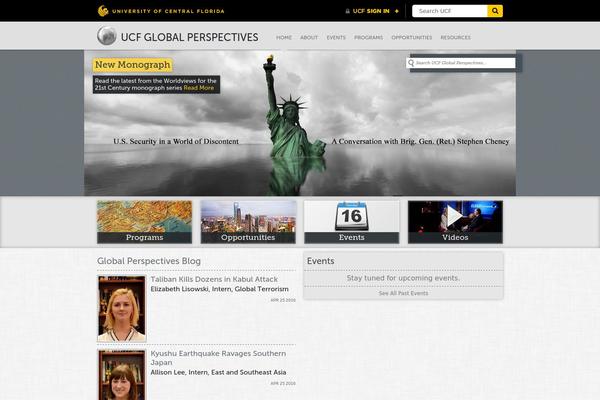The image size is (600, 400).
Task: Click the calendar 16 Events icon
Action: [x=351, y=216]
